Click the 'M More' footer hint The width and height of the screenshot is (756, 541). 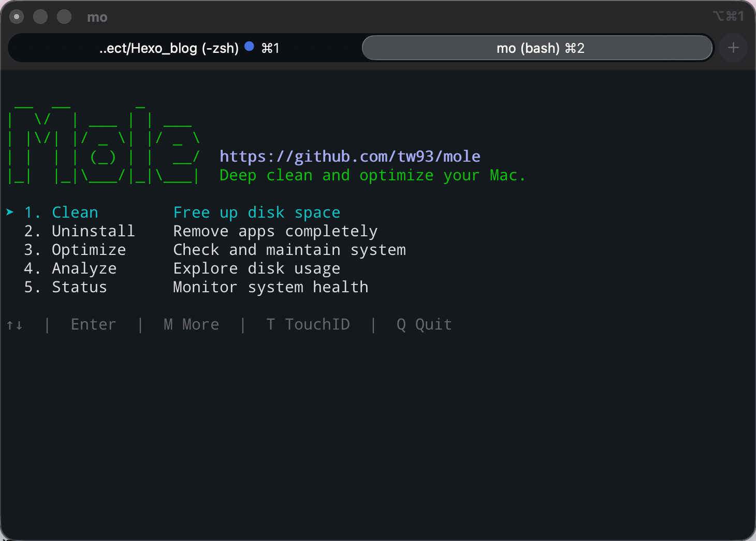coord(191,324)
